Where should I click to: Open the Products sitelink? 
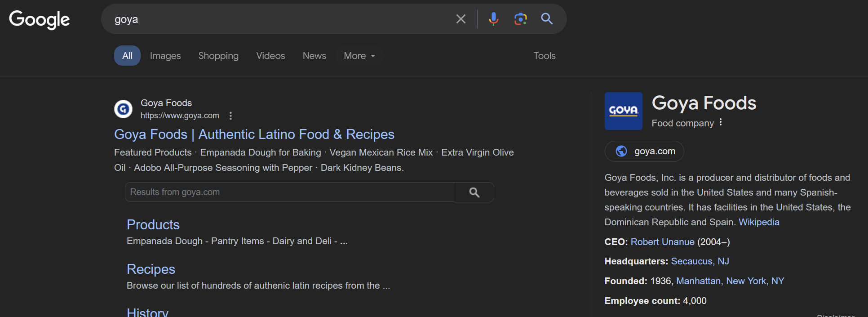tap(153, 224)
